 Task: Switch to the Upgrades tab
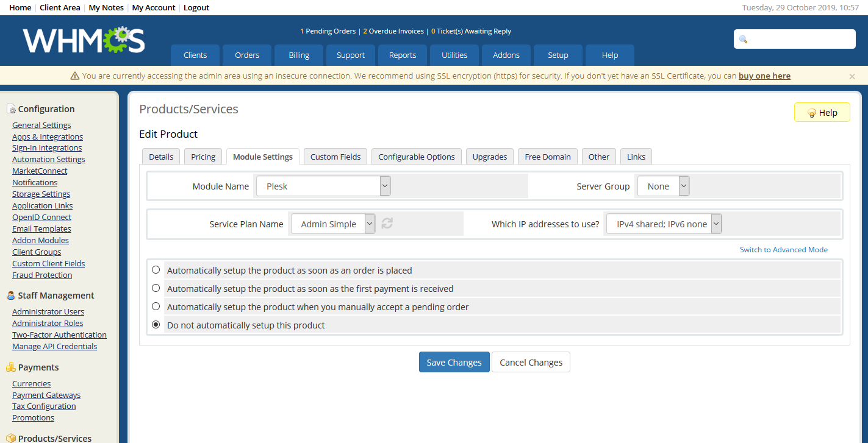[x=490, y=157]
